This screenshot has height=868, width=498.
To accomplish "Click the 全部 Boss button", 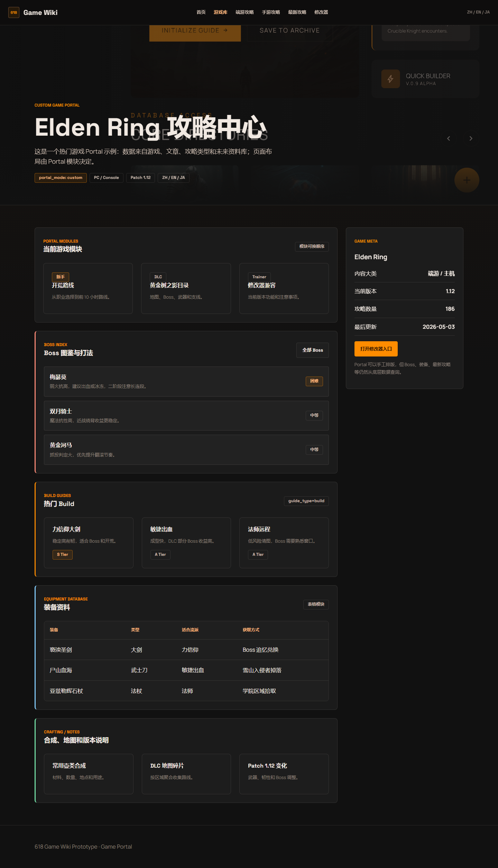I will (313, 350).
